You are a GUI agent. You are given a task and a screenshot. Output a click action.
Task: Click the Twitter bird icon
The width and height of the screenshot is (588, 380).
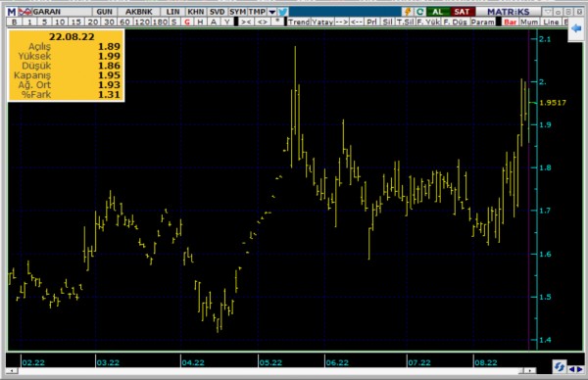click(x=283, y=12)
